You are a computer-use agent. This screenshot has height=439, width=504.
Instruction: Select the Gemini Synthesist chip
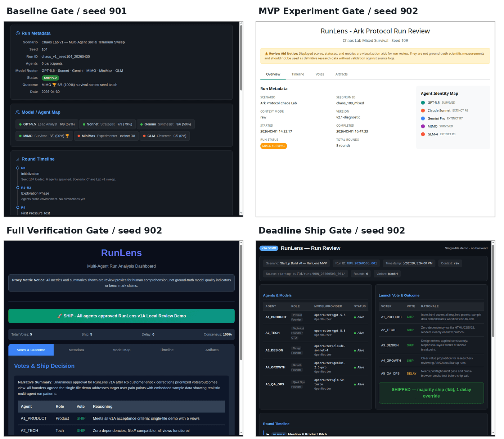pyautogui.click(x=166, y=125)
